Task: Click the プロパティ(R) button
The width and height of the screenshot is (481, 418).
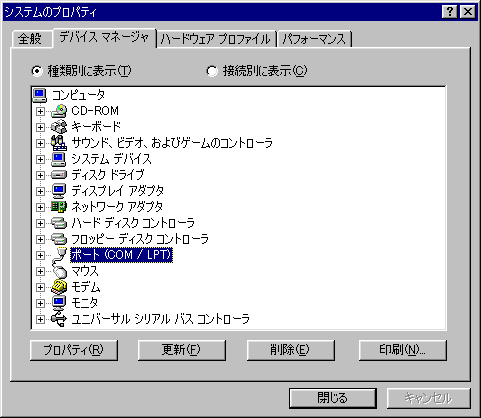Action: pos(74,350)
